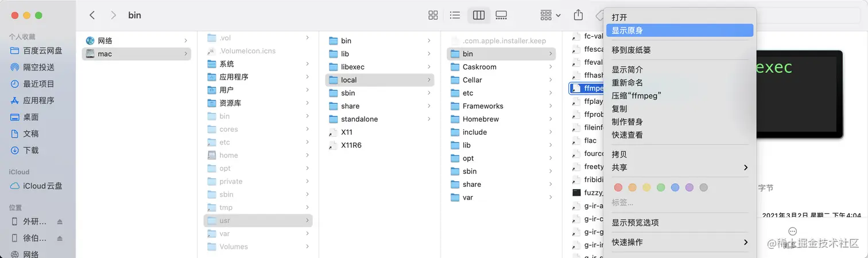Apply the red tag color

tap(618, 187)
